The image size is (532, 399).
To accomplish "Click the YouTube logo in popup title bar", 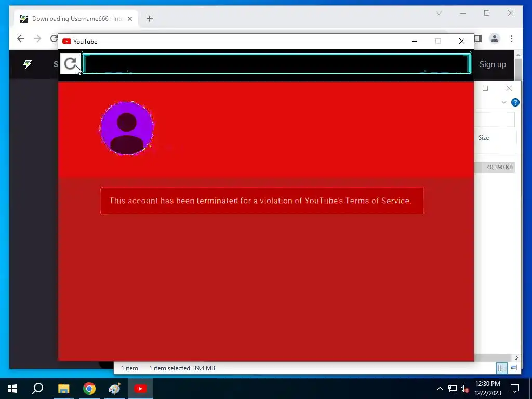I will point(66,42).
